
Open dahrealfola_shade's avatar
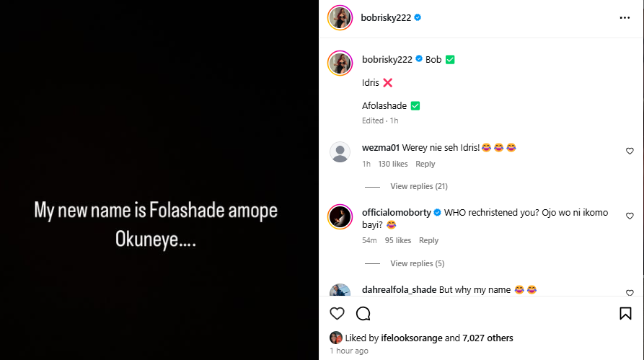pyautogui.click(x=340, y=291)
